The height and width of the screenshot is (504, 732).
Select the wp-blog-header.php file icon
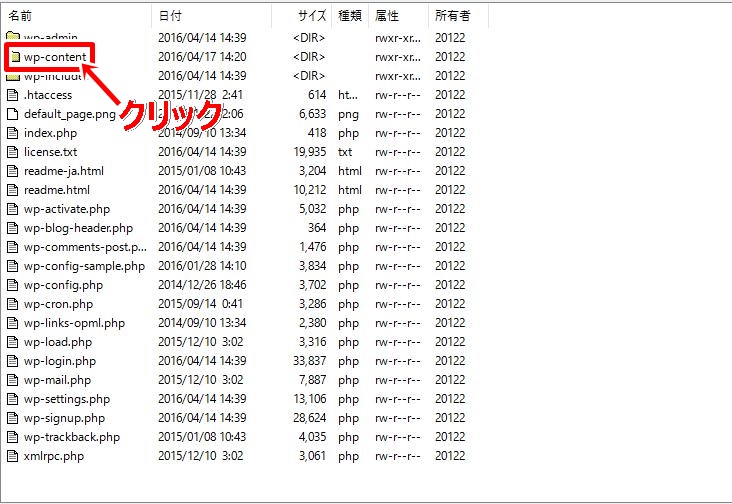pyautogui.click(x=13, y=228)
